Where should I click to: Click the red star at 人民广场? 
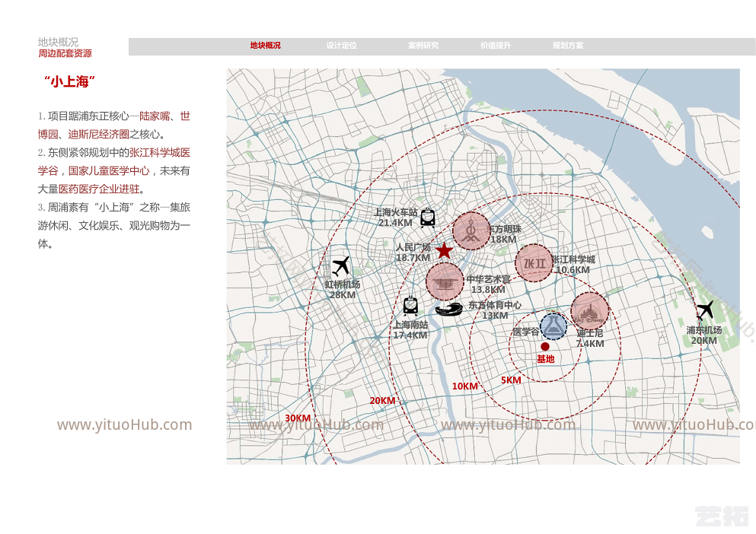click(444, 250)
